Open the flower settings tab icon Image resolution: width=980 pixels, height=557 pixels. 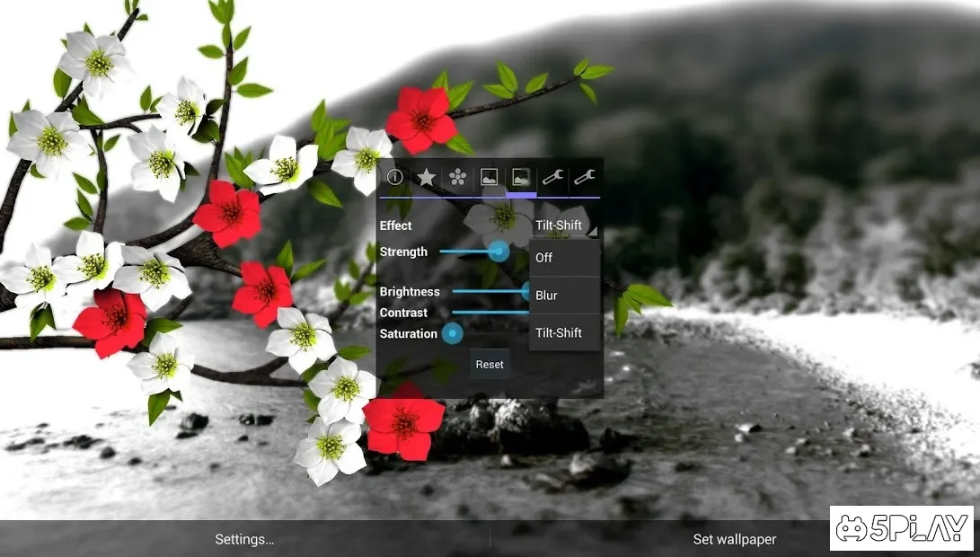coord(457,177)
